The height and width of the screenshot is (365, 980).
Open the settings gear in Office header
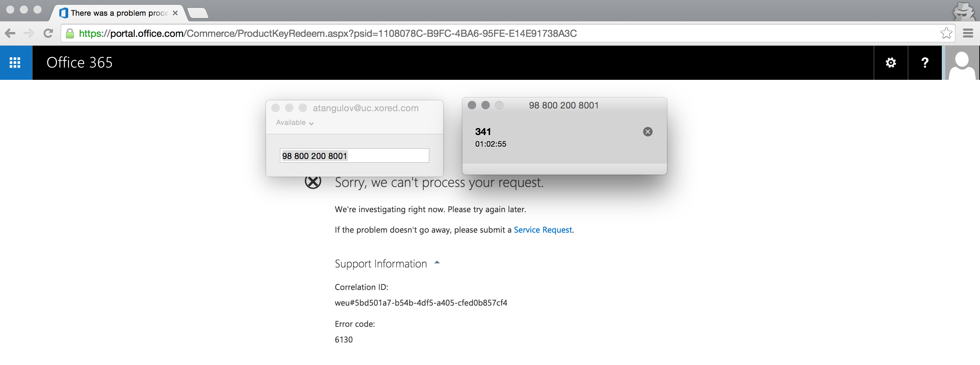[x=890, y=62]
